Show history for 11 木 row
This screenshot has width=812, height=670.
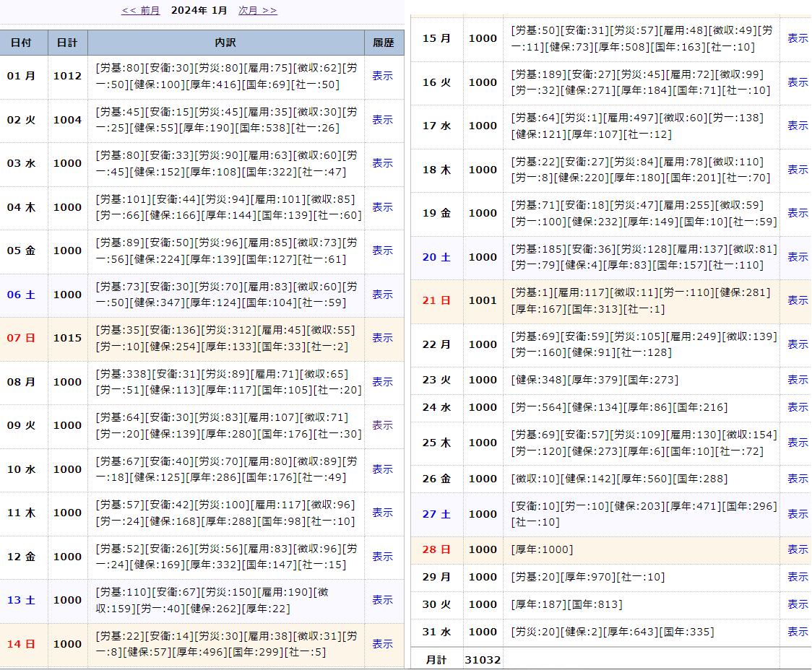(x=382, y=513)
